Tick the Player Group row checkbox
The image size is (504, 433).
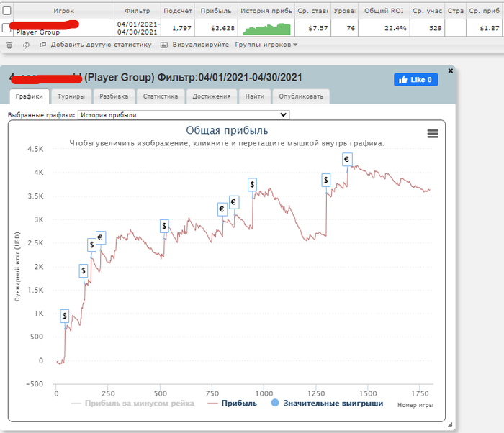tap(6, 27)
